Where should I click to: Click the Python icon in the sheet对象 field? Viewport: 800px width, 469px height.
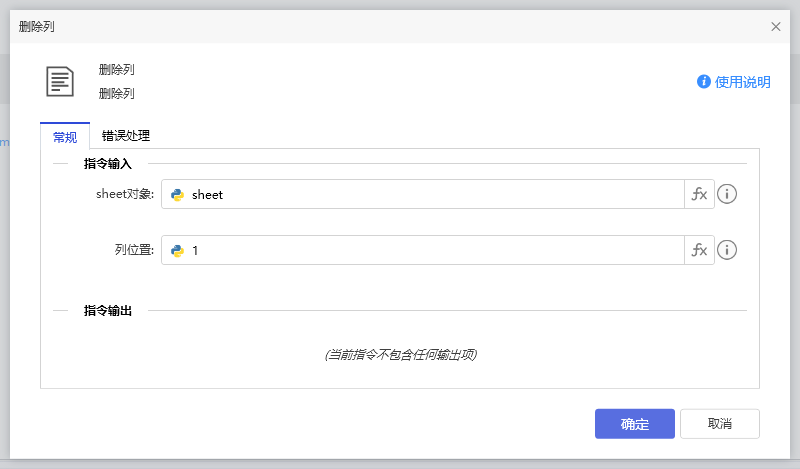pyautogui.click(x=177, y=195)
